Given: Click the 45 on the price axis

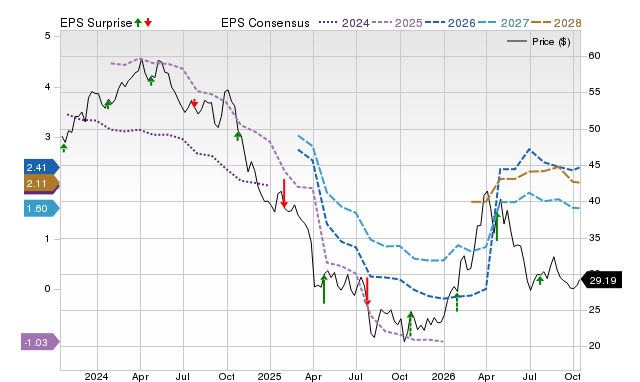Looking at the screenshot, I should point(594,165).
